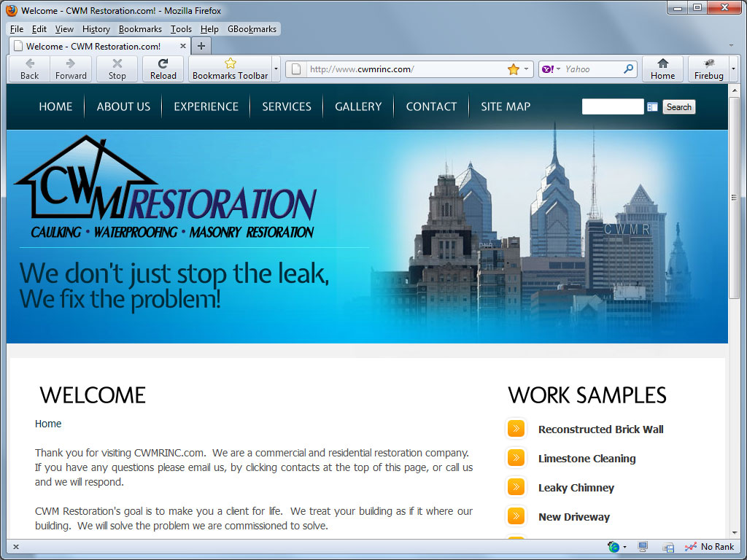Open the Tools menu
Image resolution: width=747 pixels, height=560 pixels.
[181, 29]
